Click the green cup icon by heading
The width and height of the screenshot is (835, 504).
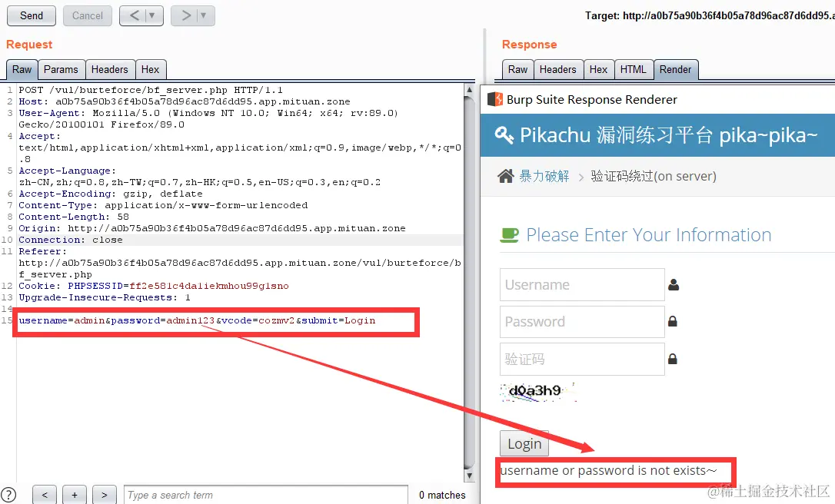click(x=509, y=234)
